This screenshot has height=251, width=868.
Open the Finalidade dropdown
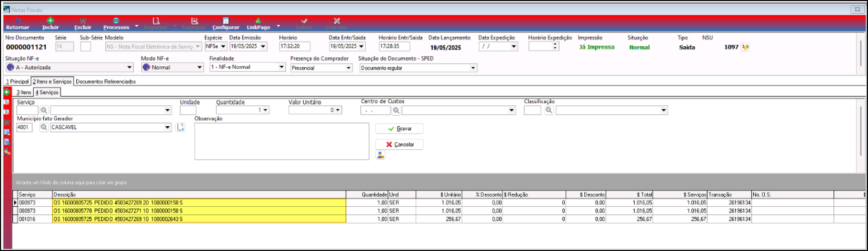pos(282,67)
